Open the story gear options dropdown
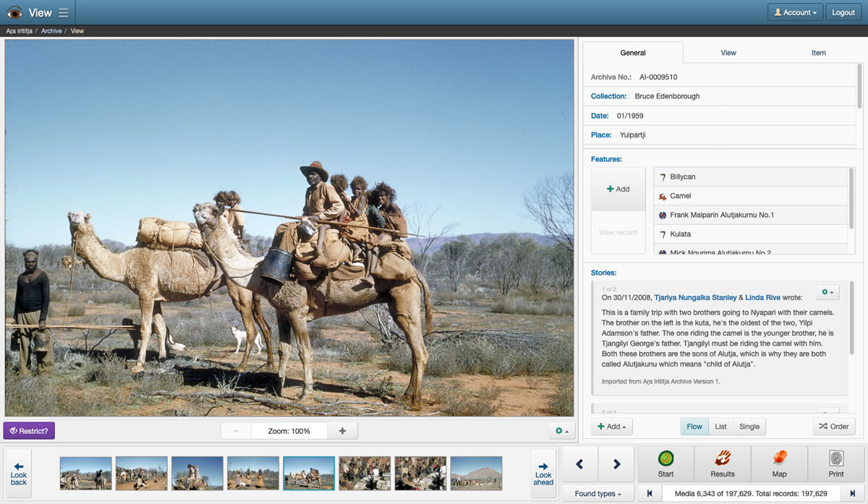Image resolution: width=868 pixels, height=504 pixels. [x=827, y=292]
